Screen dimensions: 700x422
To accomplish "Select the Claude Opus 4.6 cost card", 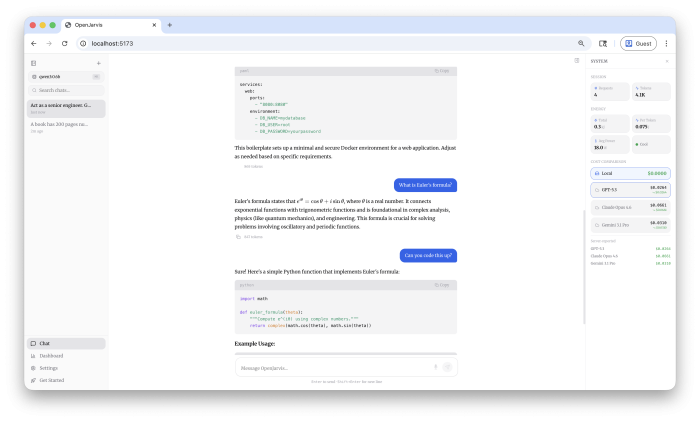I will [629, 206].
